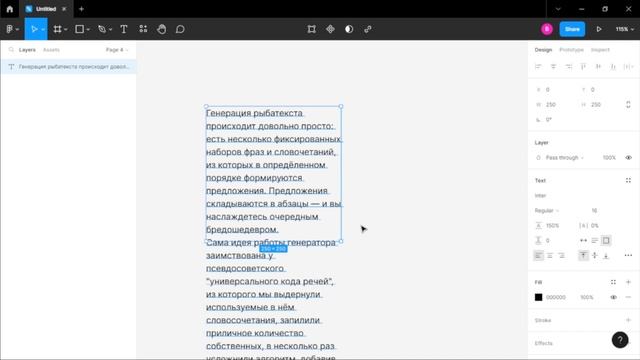
Task: Align selection top
Action: [583, 67]
